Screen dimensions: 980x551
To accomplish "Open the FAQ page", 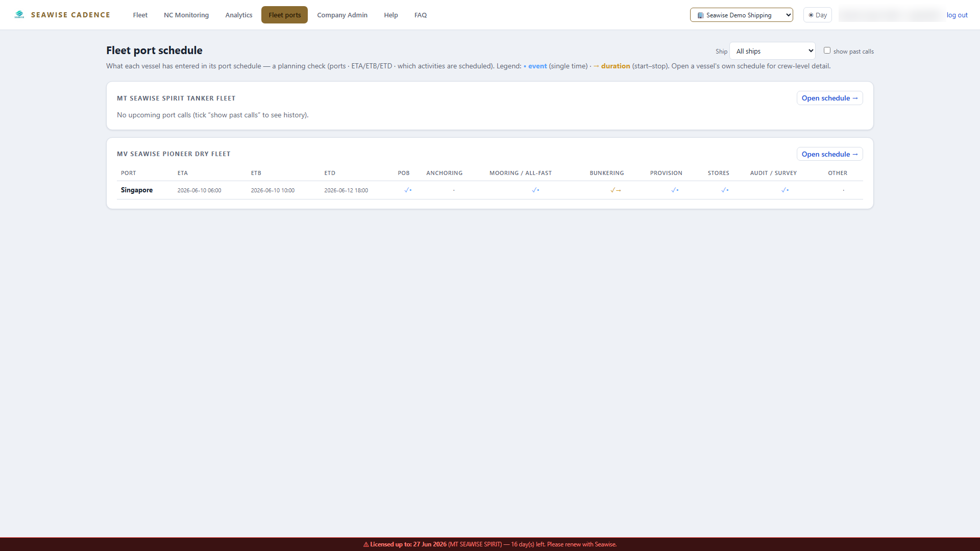I will pos(421,15).
